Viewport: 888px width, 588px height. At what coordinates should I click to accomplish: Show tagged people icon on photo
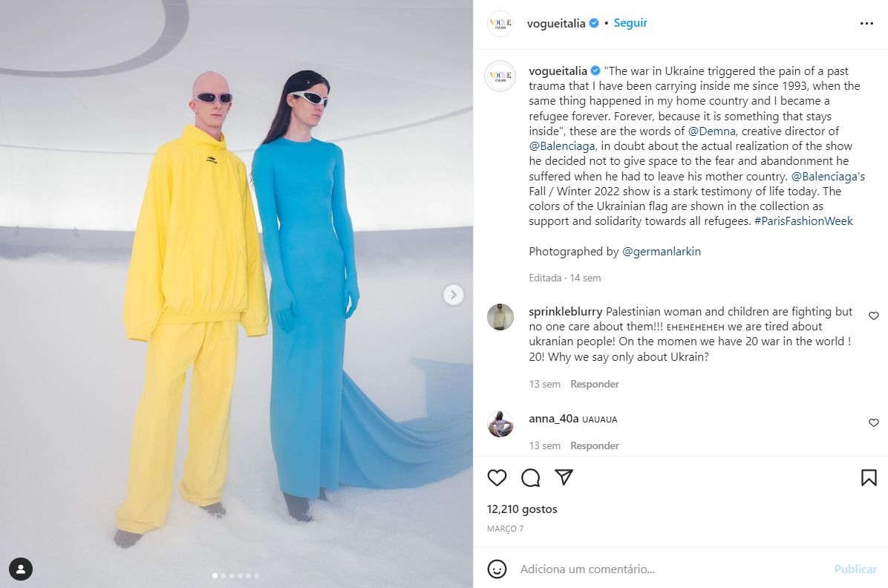21,569
